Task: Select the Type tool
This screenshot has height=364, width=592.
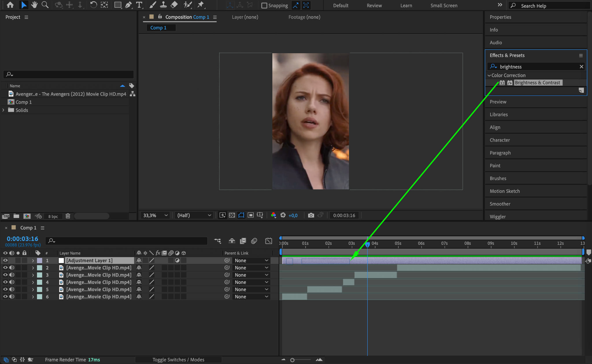Action: click(139, 5)
